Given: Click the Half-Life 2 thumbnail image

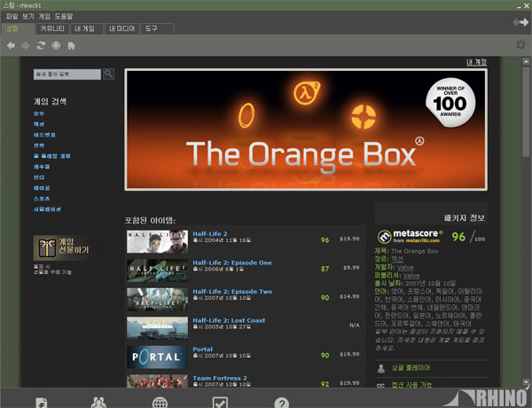Looking at the screenshot, I should click(157, 241).
